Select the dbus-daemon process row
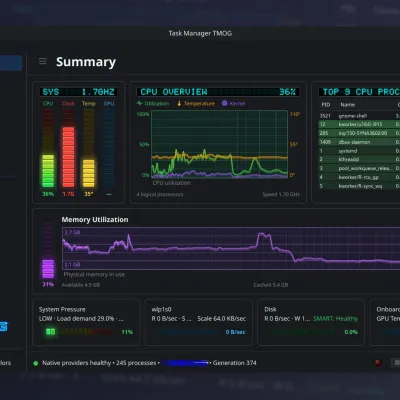 [359, 142]
